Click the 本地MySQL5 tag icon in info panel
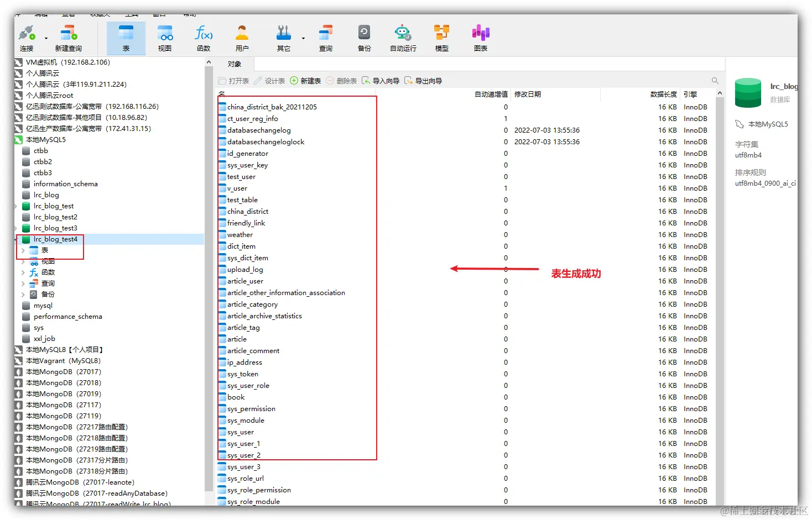 740,124
